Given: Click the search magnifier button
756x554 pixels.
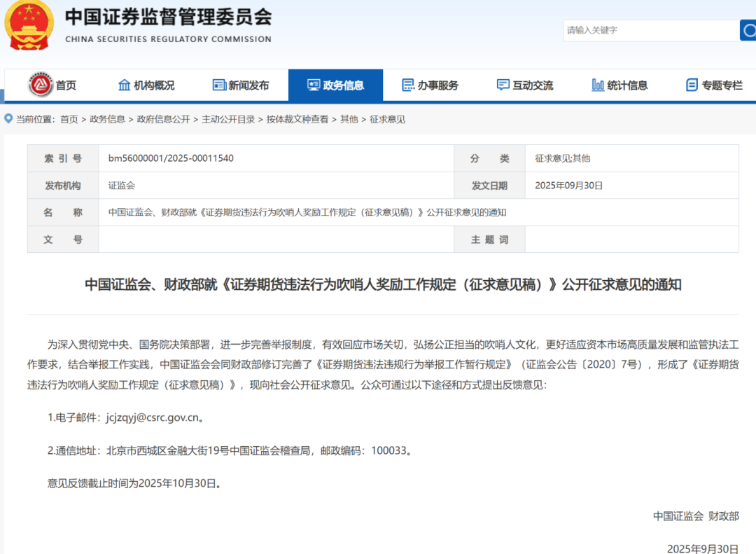Looking at the screenshot, I should pos(747,30).
